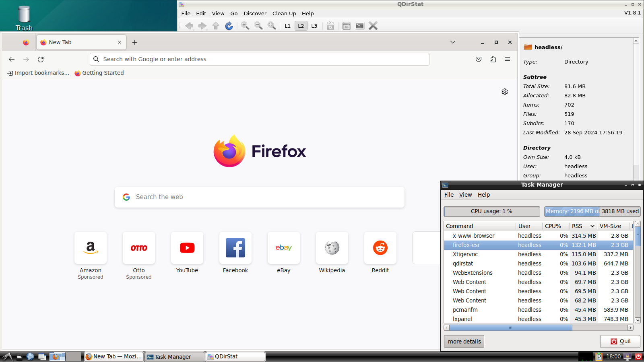Open the QDirStat Help menu
The height and width of the screenshot is (362, 644).
coord(308,13)
